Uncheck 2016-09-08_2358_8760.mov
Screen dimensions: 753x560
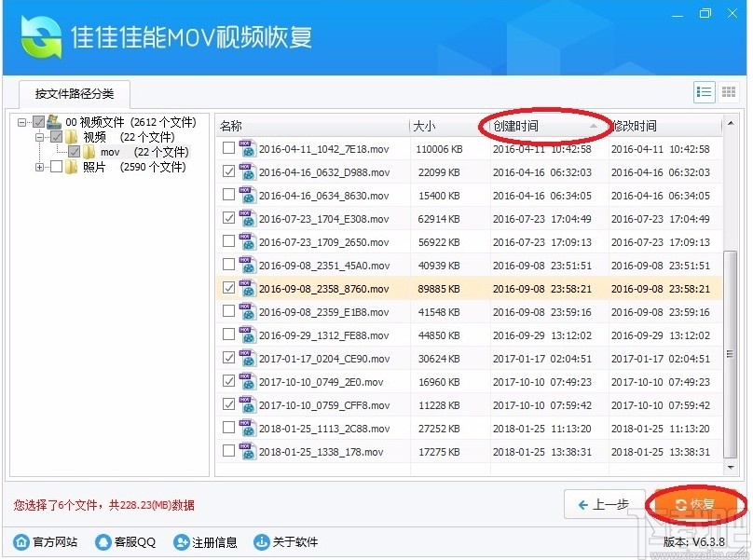228,288
